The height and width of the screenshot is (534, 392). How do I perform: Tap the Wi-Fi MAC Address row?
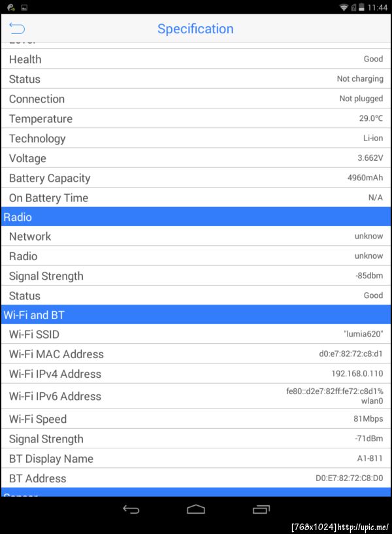[x=196, y=354]
